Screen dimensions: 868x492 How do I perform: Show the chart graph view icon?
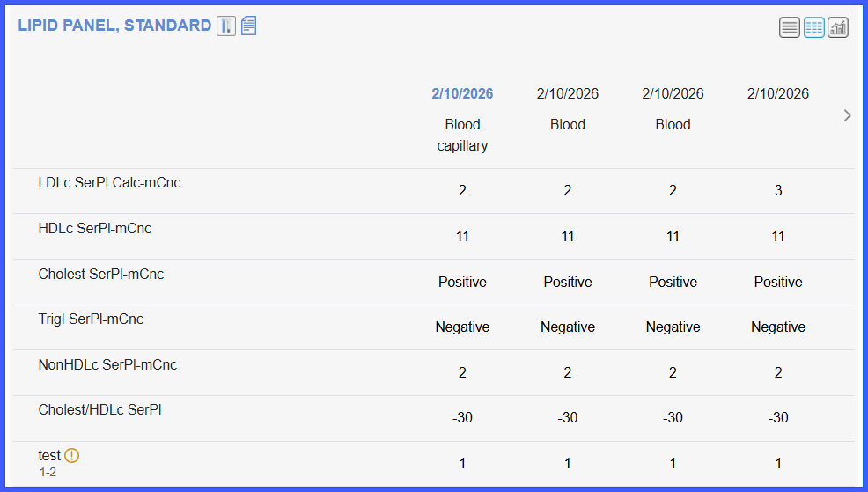838,27
